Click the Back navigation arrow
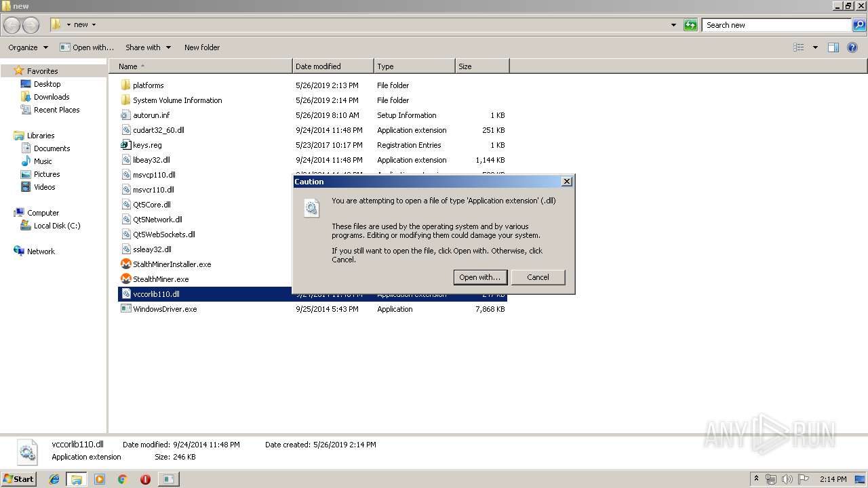 12,25
